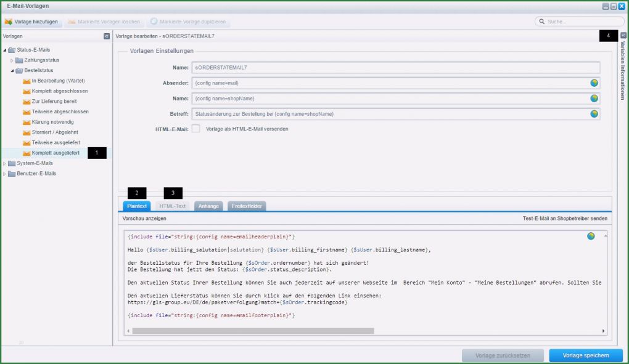This screenshot has height=364, width=629.
Task: Expand the Zahlungsstatus folder
Action: coord(12,60)
